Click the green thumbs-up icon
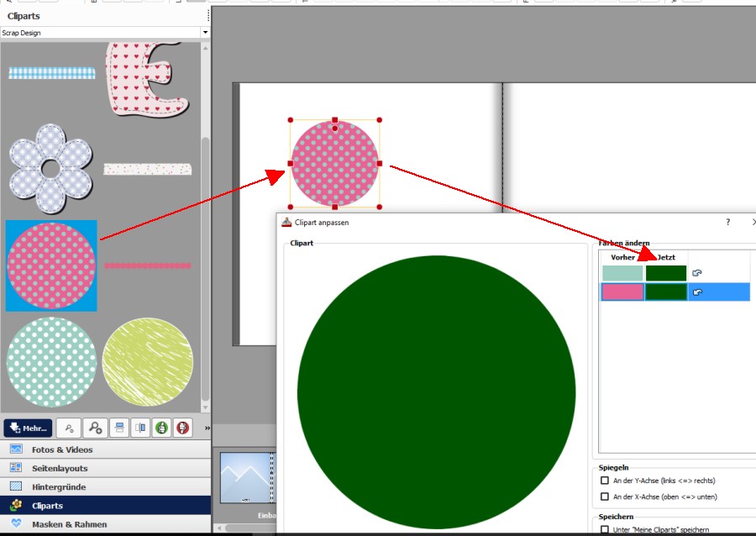 point(160,428)
